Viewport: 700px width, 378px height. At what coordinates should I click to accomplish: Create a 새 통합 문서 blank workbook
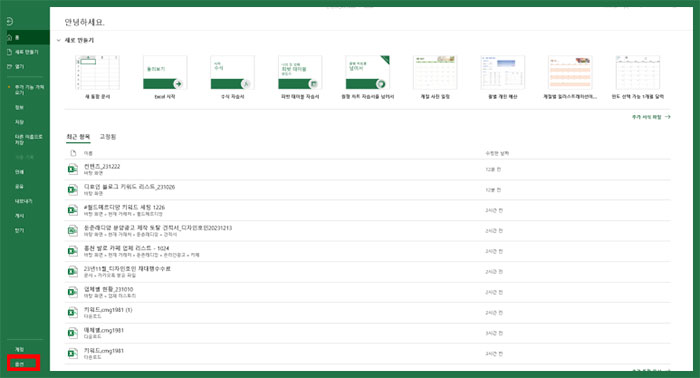point(97,77)
